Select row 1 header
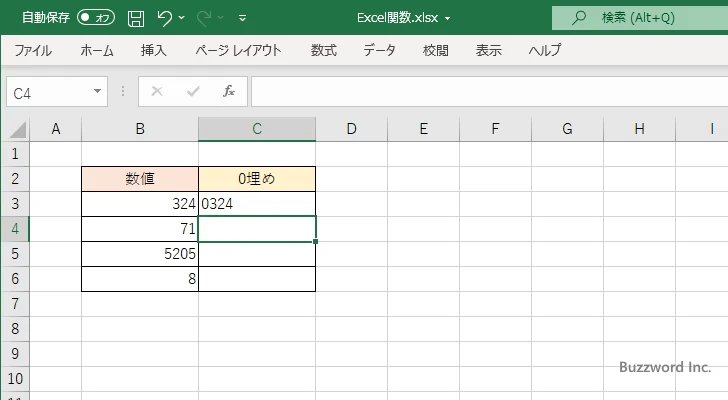The width and height of the screenshot is (728, 400). point(15,154)
